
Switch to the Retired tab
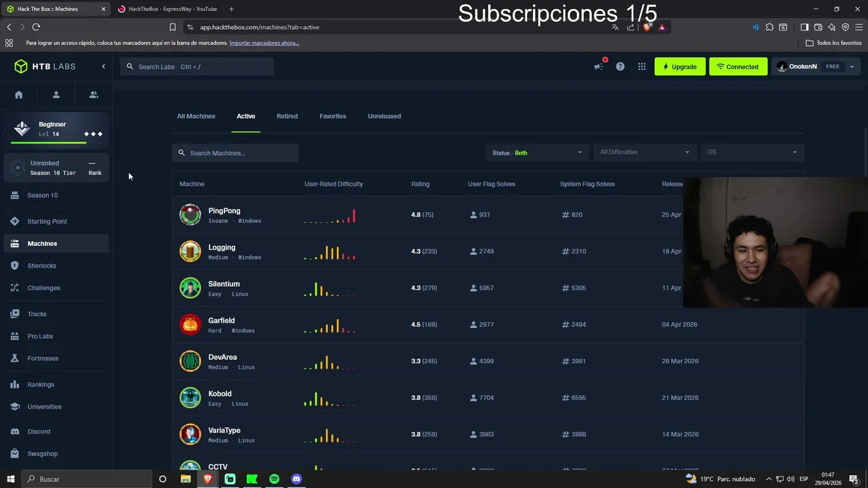(x=287, y=116)
